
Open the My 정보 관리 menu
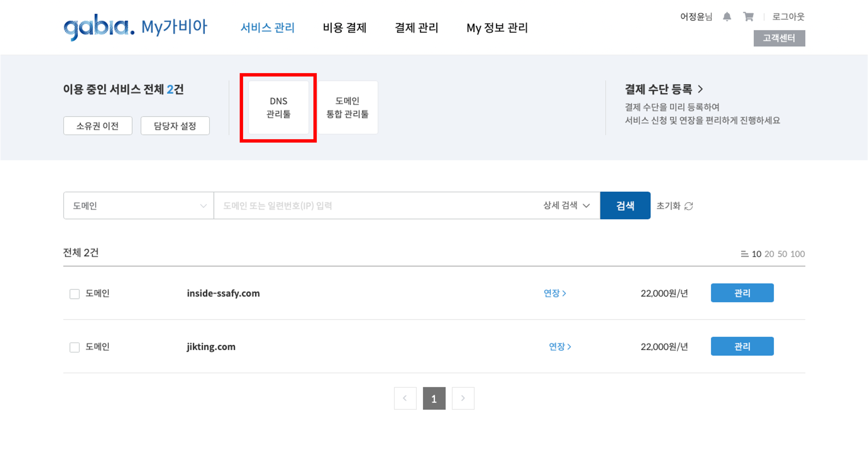(497, 28)
